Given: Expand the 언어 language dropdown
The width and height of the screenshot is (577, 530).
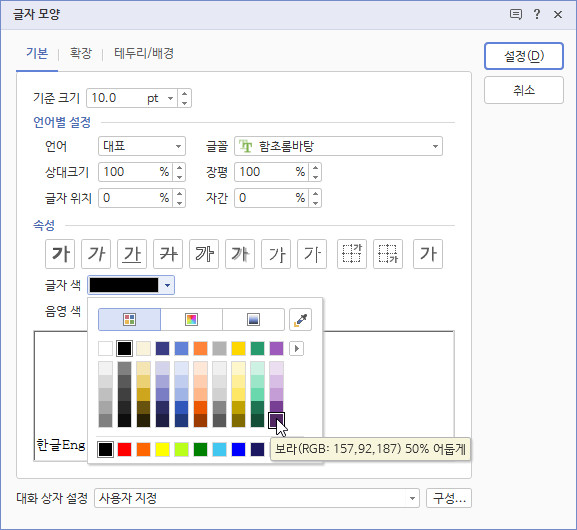Looking at the screenshot, I should [142, 146].
